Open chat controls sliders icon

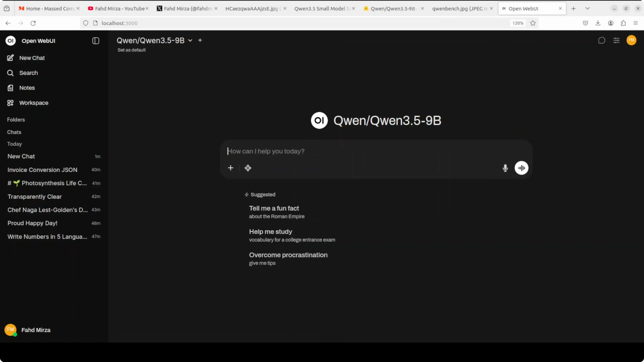click(616, 40)
